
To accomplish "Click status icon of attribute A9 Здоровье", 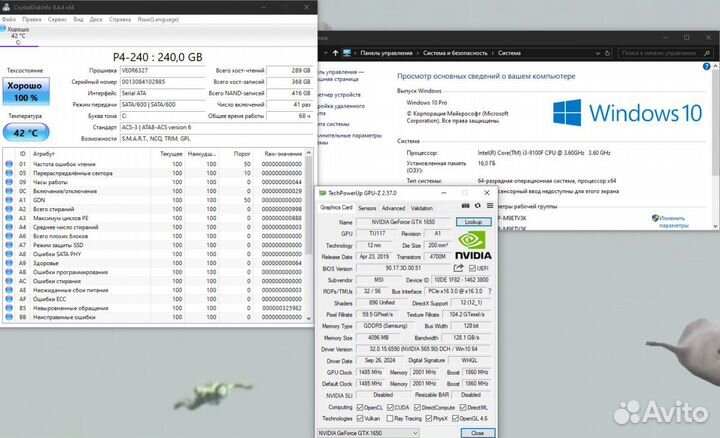I will [9, 263].
